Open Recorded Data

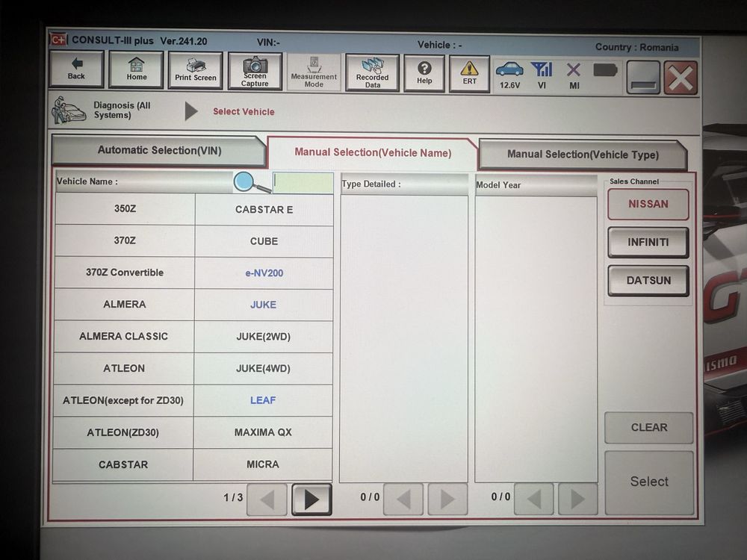(x=372, y=73)
